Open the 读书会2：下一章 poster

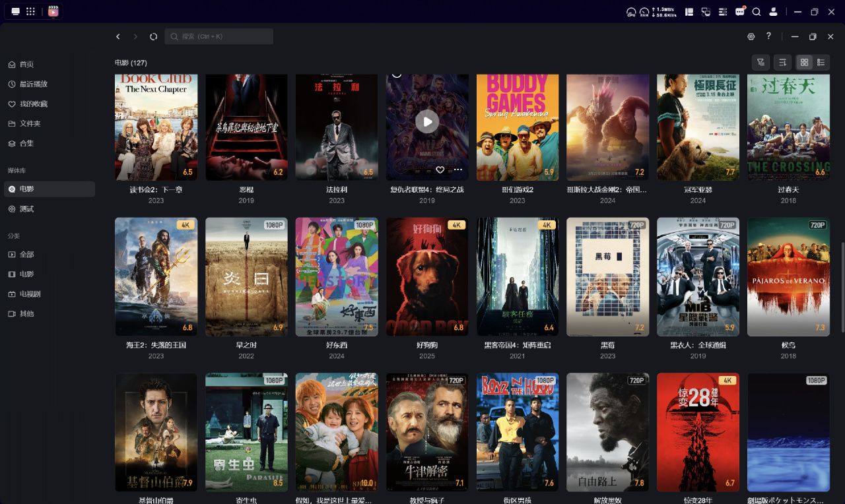click(156, 127)
